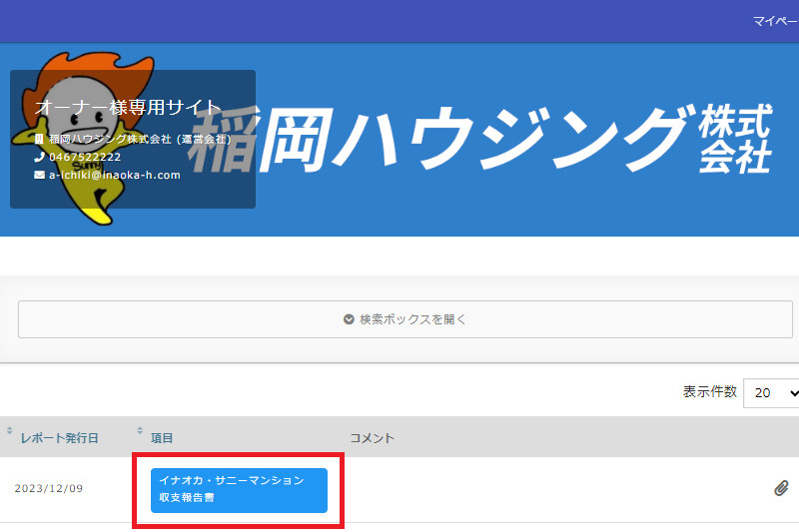Click the オーナー様専用サイト title
799x532 pixels.
coord(128,107)
